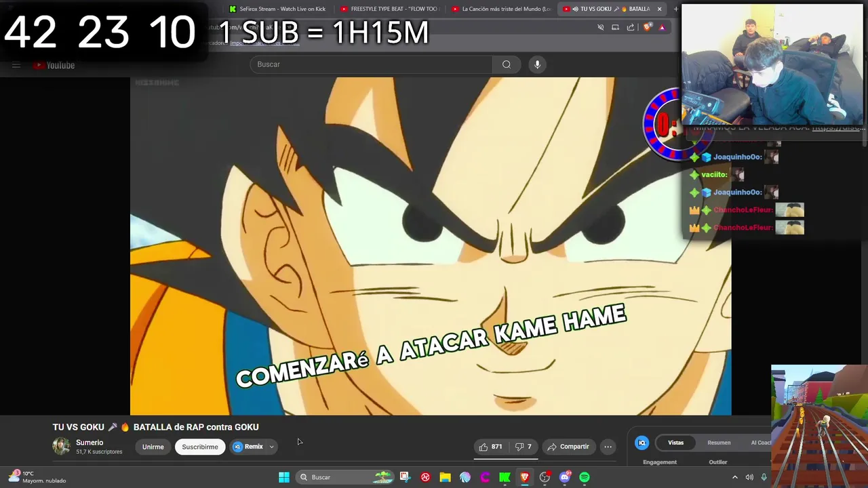Click the video title TU VS GOKU
Image resolution: width=868 pixels, height=488 pixels.
pyautogui.click(x=156, y=427)
